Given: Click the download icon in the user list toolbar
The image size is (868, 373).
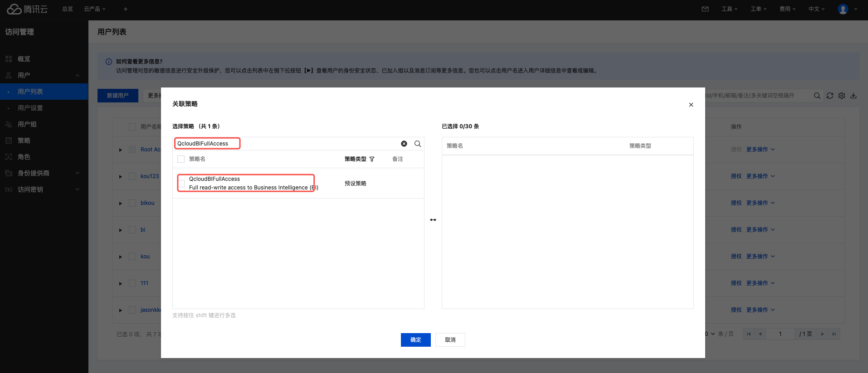Looking at the screenshot, I should (x=853, y=96).
